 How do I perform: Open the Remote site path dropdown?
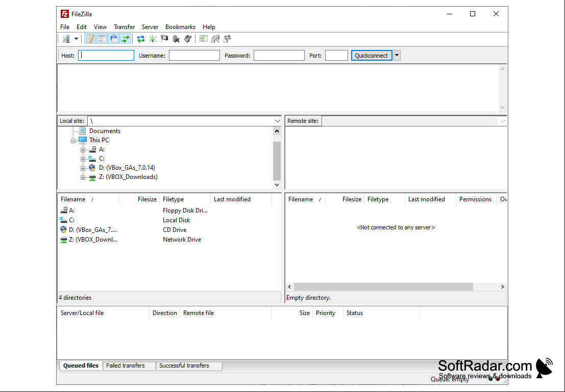click(x=503, y=121)
